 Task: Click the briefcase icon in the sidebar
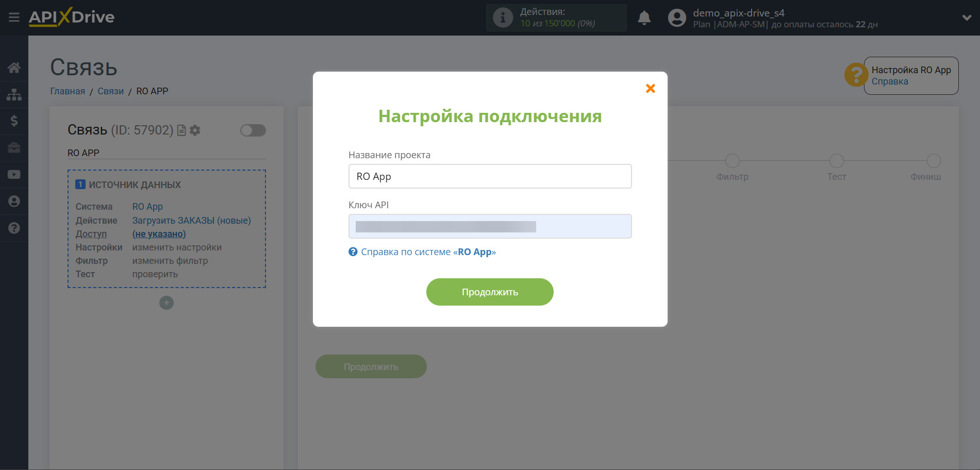pos(14,148)
